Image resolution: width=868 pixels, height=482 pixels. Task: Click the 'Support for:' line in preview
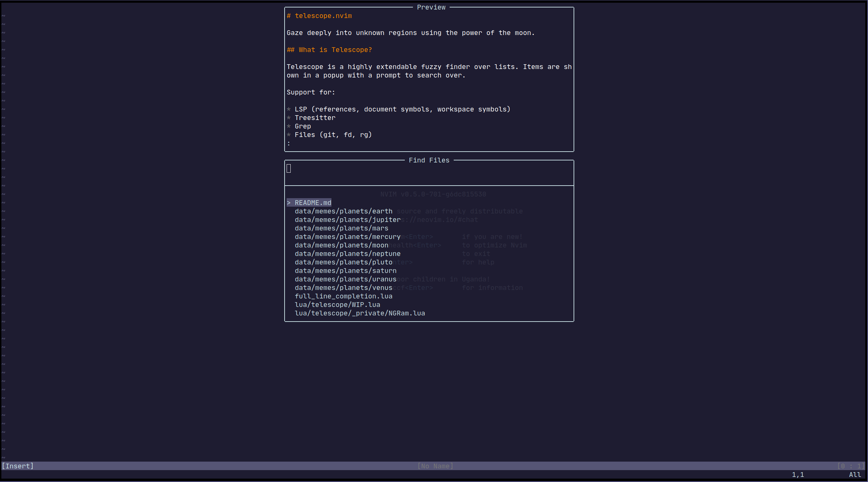tap(311, 92)
